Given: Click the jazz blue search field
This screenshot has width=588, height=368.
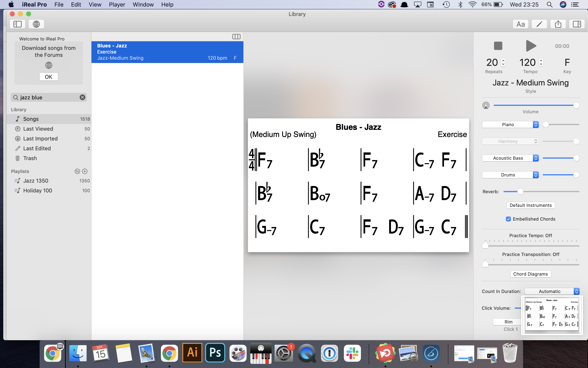Looking at the screenshot, I should [x=49, y=97].
